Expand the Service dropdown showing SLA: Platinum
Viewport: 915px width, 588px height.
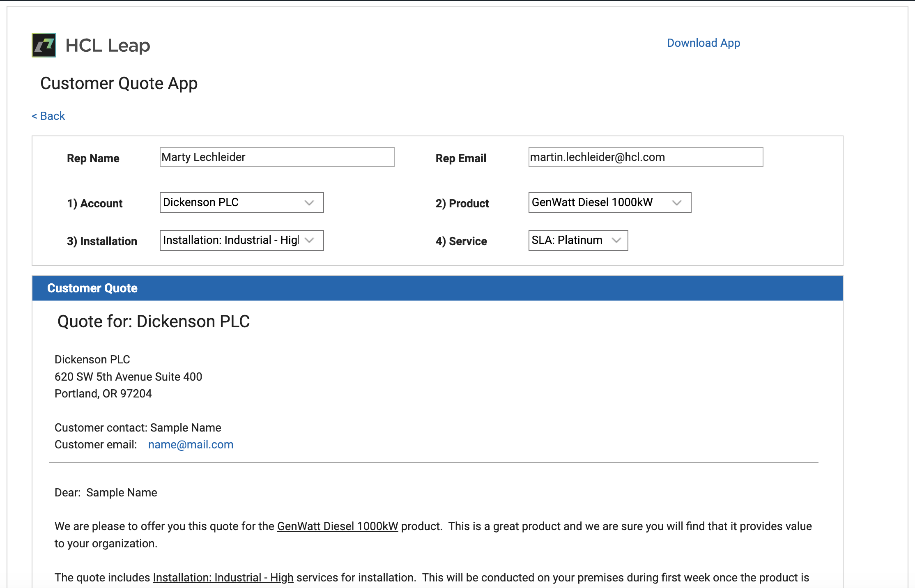point(578,241)
